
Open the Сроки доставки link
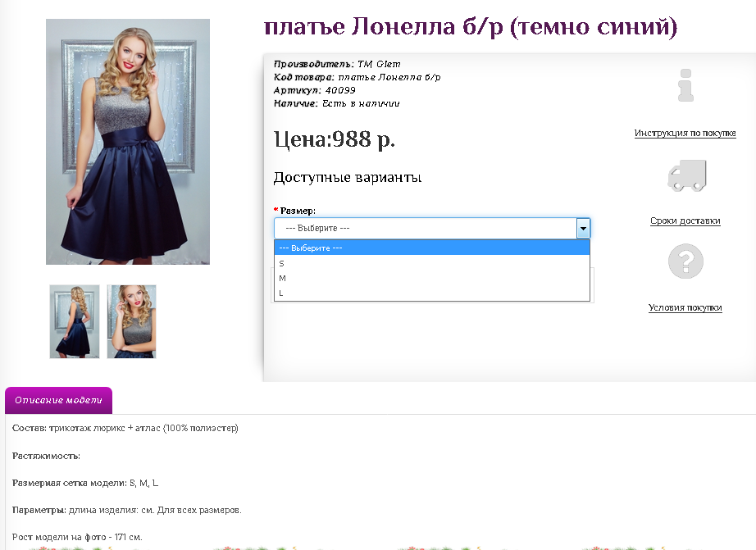685,220
